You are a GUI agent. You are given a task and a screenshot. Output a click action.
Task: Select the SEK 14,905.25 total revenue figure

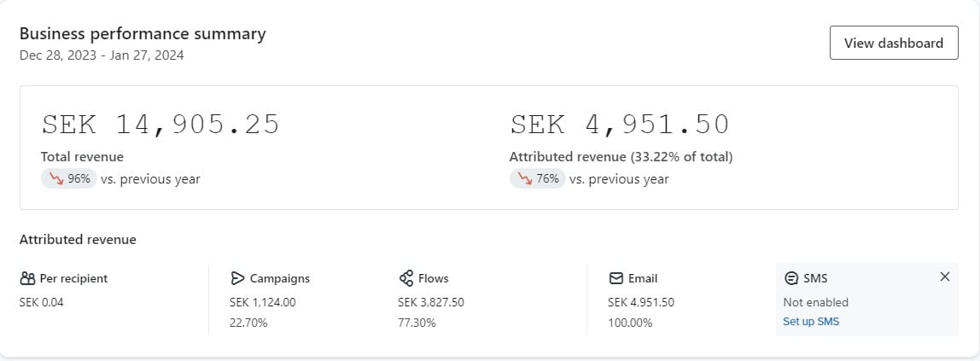(160, 125)
